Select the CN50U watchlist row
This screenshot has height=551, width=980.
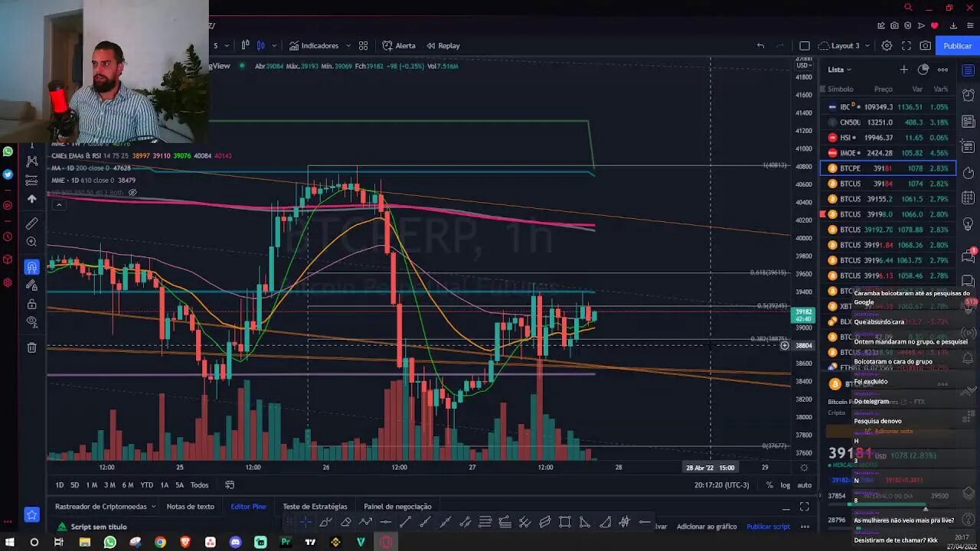(888, 122)
